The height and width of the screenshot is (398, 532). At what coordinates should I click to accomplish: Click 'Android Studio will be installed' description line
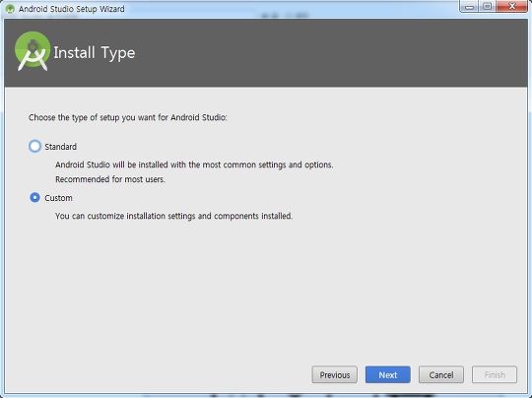click(x=194, y=165)
